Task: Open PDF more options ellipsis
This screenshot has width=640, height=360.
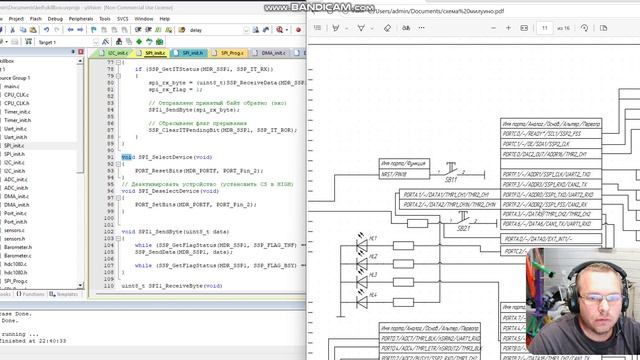Action: click(x=422, y=28)
